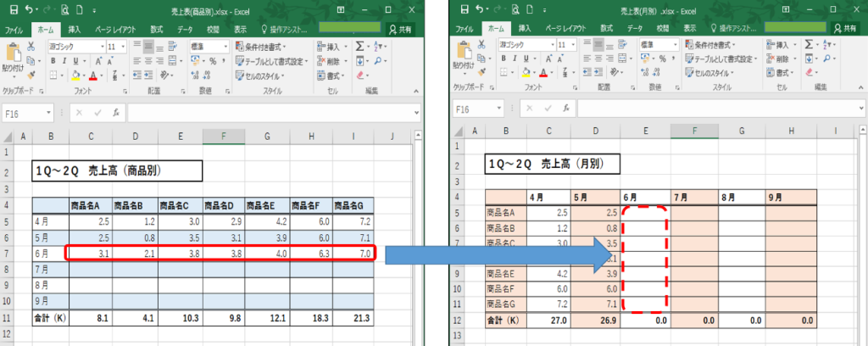Image resolution: width=868 pixels, height=346 pixels.
Task: Switch to データ tab in 月別 window
Action: coord(634,28)
